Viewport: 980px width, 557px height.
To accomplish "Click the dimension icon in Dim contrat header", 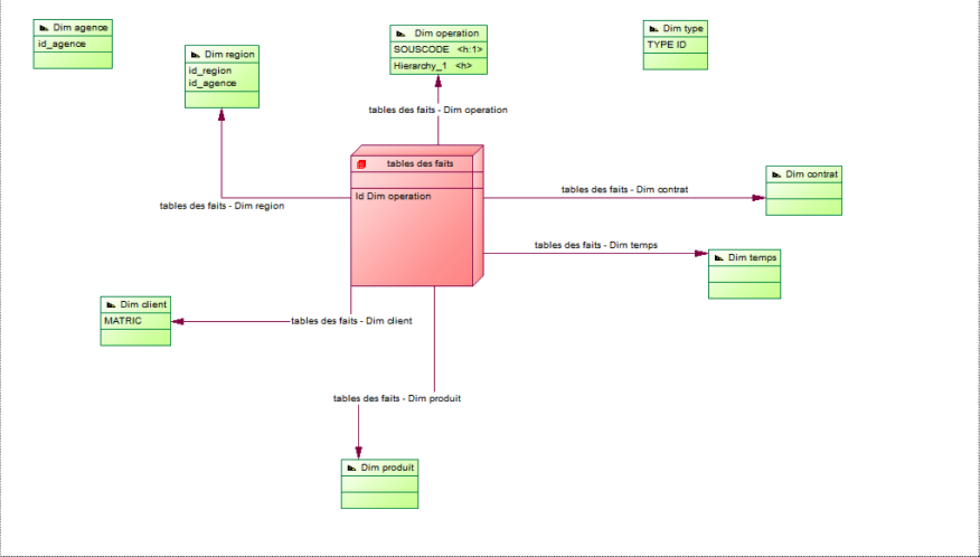I will pyautogui.click(x=776, y=175).
